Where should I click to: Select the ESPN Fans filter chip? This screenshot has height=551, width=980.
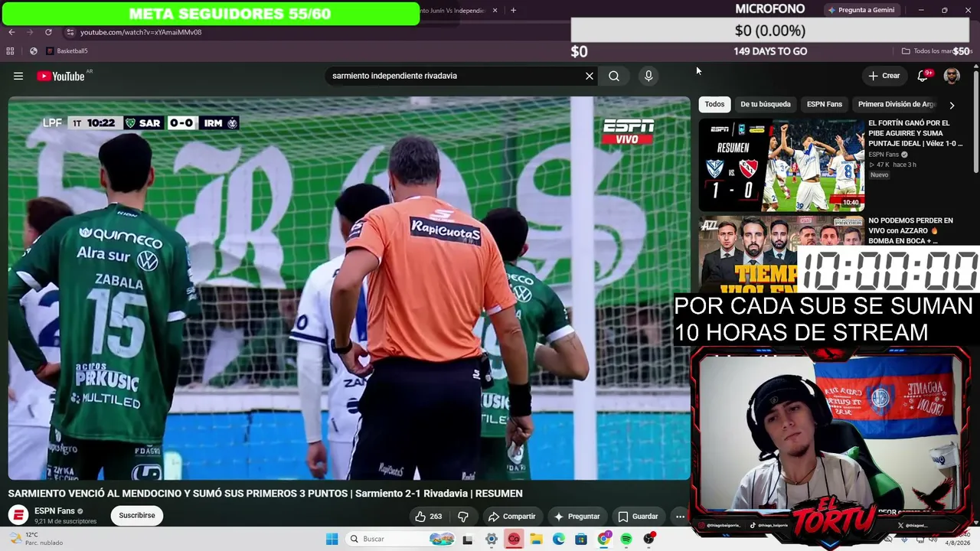click(825, 104)
